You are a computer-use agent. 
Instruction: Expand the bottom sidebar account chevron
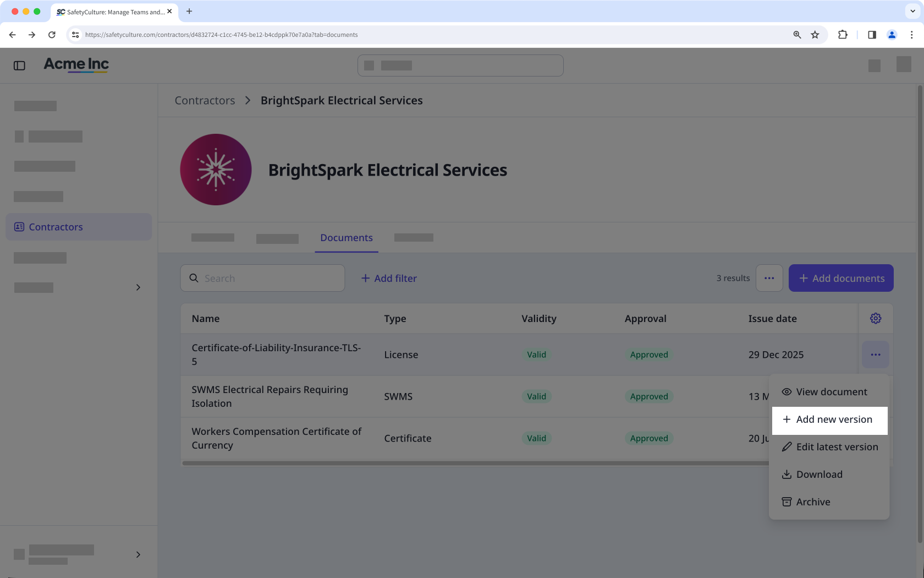(x=138, y=554)
